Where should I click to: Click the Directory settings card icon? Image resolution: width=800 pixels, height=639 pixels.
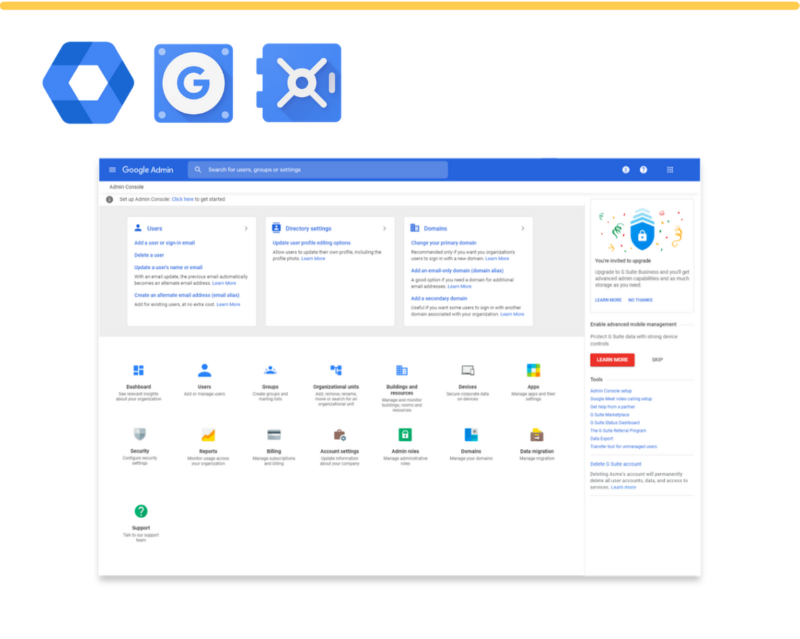tap(277, 228)
